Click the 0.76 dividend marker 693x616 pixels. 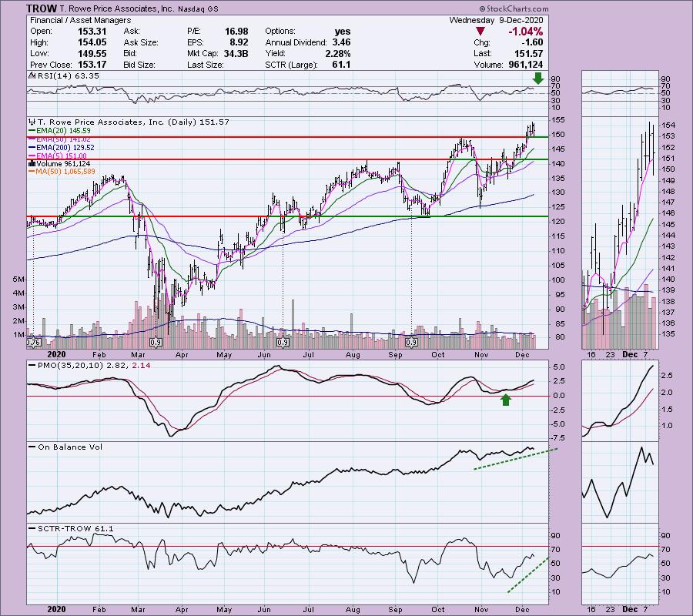tap(34, 342)
